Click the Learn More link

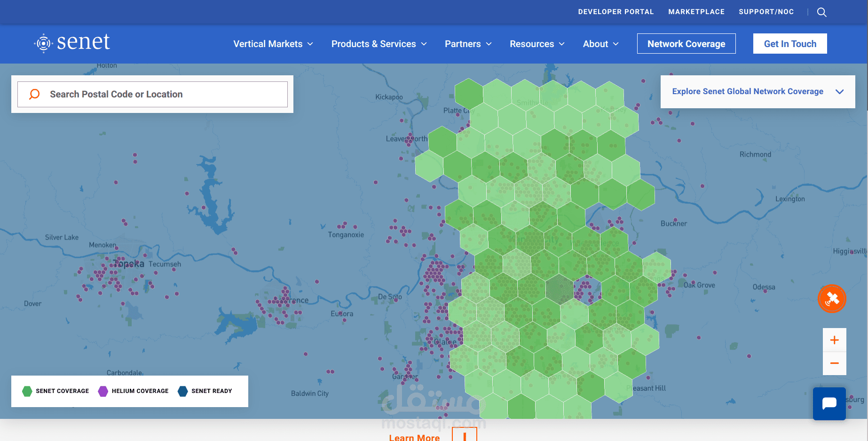[x=414, y=437]
